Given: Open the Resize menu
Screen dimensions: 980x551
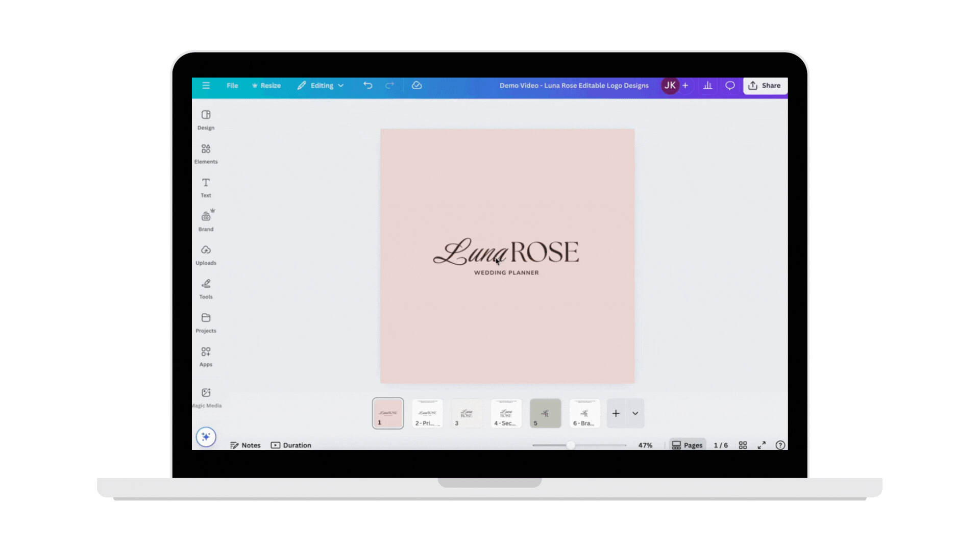Looking at the screenshot, I should [x=266, y=85].
